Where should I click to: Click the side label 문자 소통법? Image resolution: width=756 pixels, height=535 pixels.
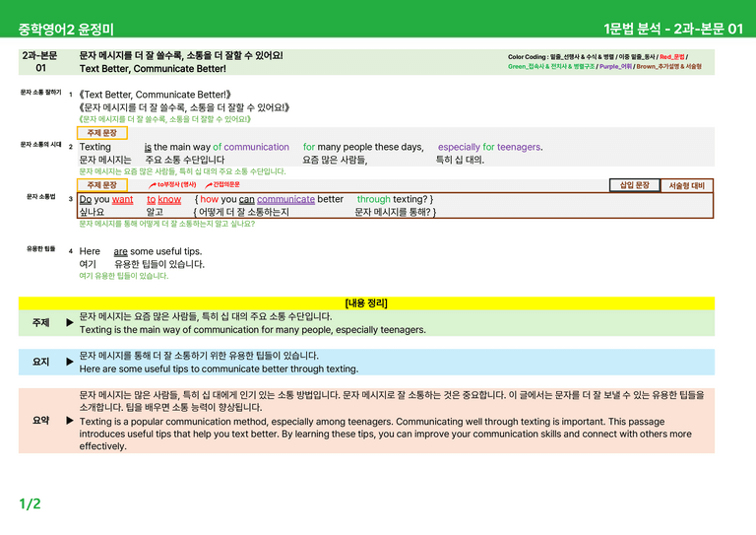tap(41, 197)
